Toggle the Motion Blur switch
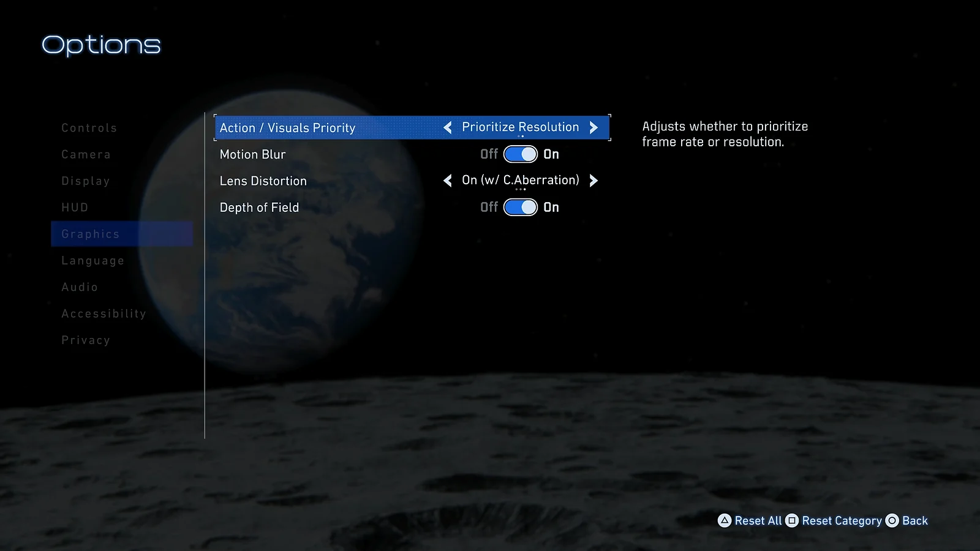The image size is (980, 551). tap(521, 154)
